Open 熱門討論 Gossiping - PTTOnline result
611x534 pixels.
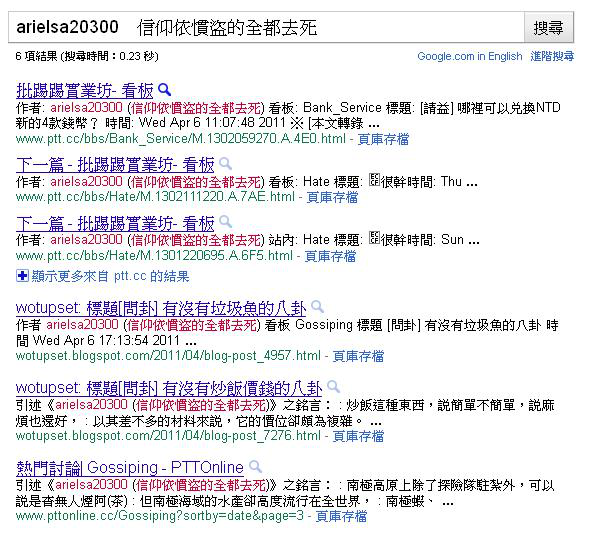130,467
